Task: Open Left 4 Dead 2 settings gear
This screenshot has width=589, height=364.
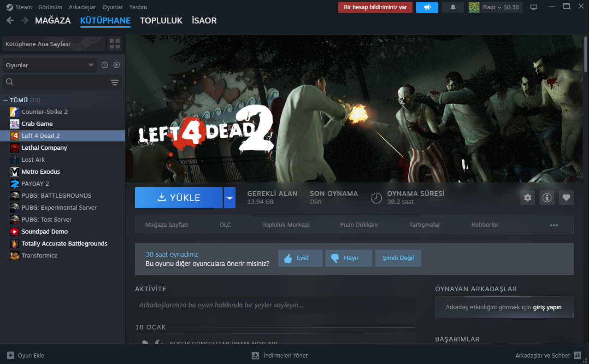Action: click(528, 198)
